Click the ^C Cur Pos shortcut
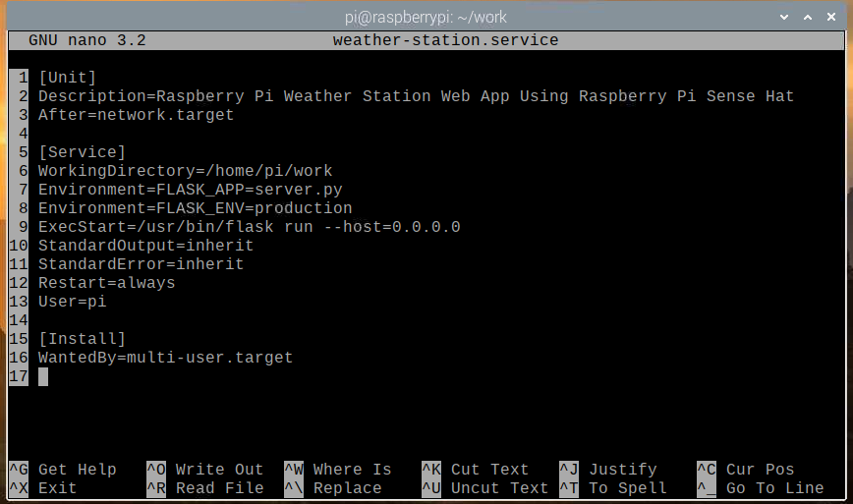853x504 pixels. click(746, 470)
